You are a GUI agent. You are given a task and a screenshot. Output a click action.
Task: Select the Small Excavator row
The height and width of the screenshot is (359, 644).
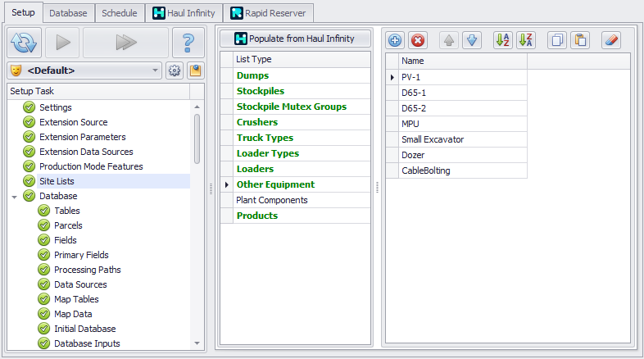(462, 139)
